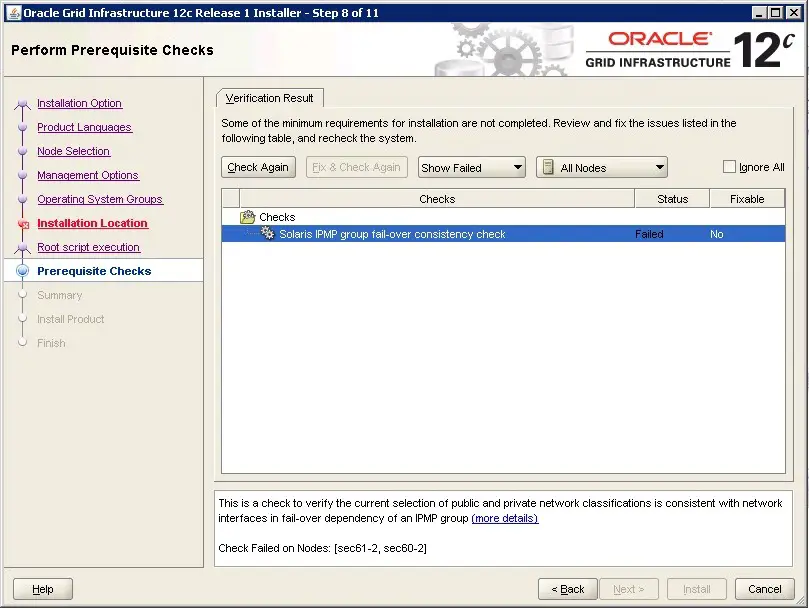Jump to the Operating System Groups step
This screenshot has height=609, width=809.
click(100, 199)
